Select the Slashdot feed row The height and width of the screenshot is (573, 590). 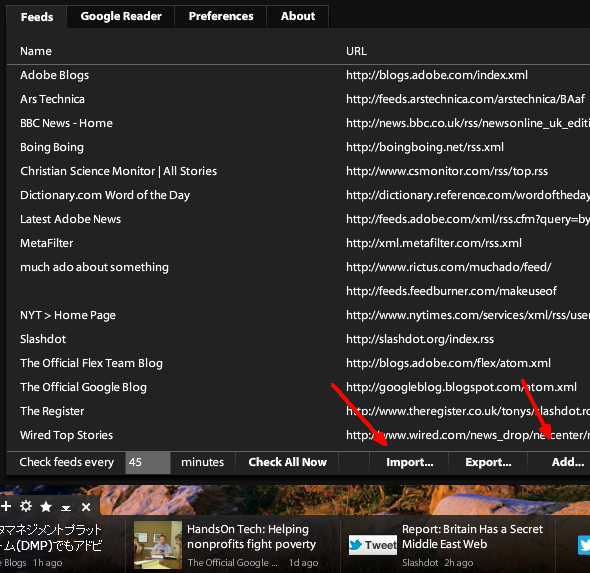point(298,339)
